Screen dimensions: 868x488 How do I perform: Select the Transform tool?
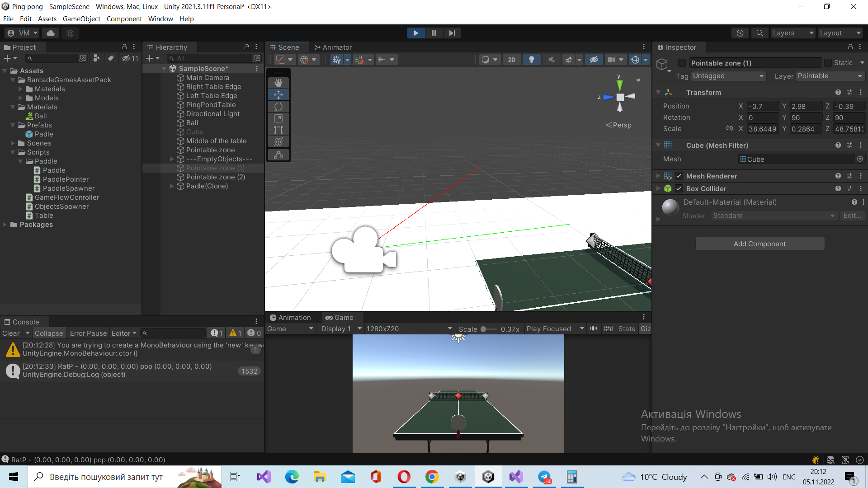(x=278, y=141)
